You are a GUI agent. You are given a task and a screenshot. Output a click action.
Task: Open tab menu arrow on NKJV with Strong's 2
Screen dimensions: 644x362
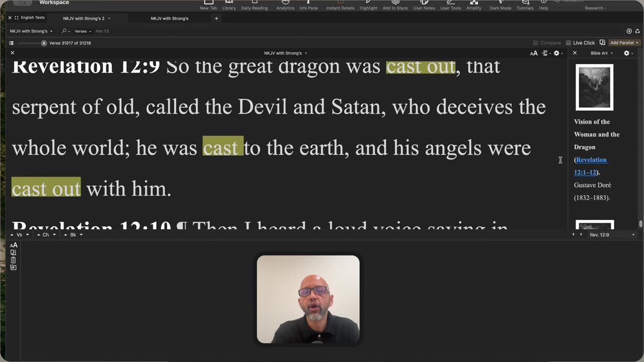tap(109, 19)
